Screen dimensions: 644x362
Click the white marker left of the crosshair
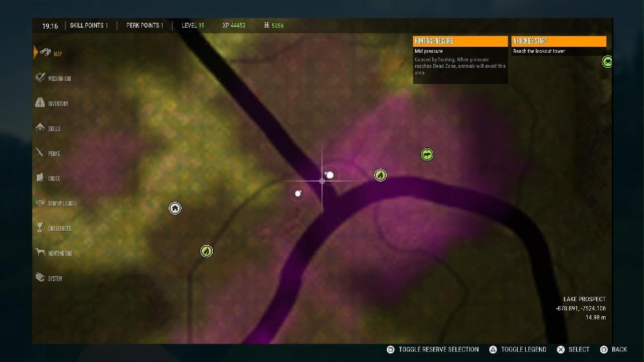coord(298,193)
